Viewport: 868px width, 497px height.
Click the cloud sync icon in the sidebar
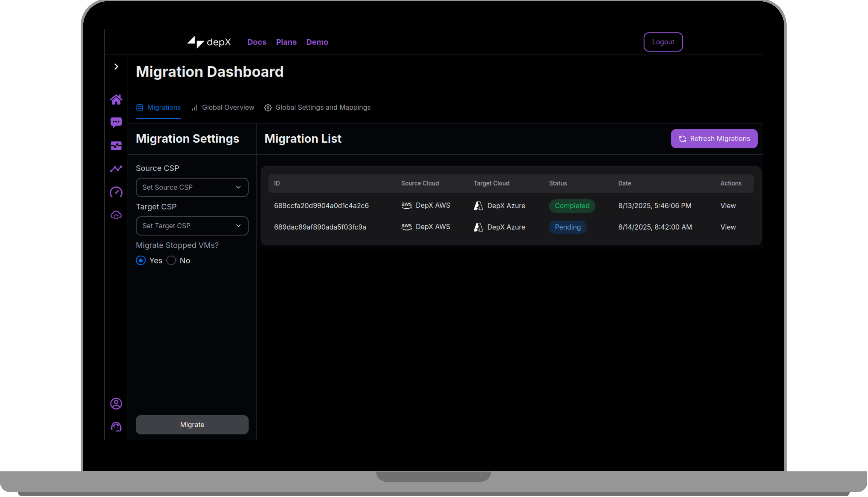(x=116, y=215)
